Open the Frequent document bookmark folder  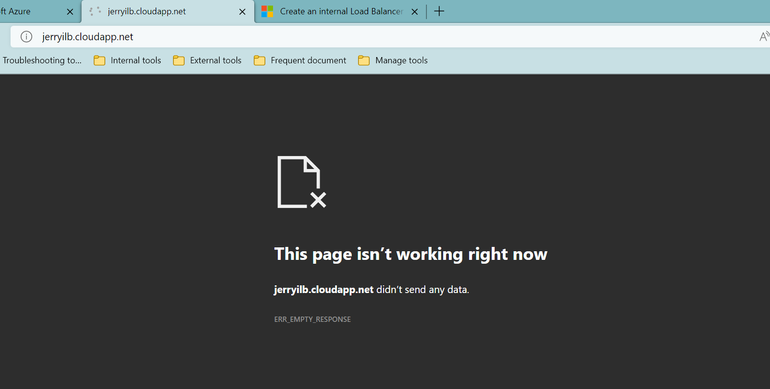pyautogui.click(x=300, y=60)
